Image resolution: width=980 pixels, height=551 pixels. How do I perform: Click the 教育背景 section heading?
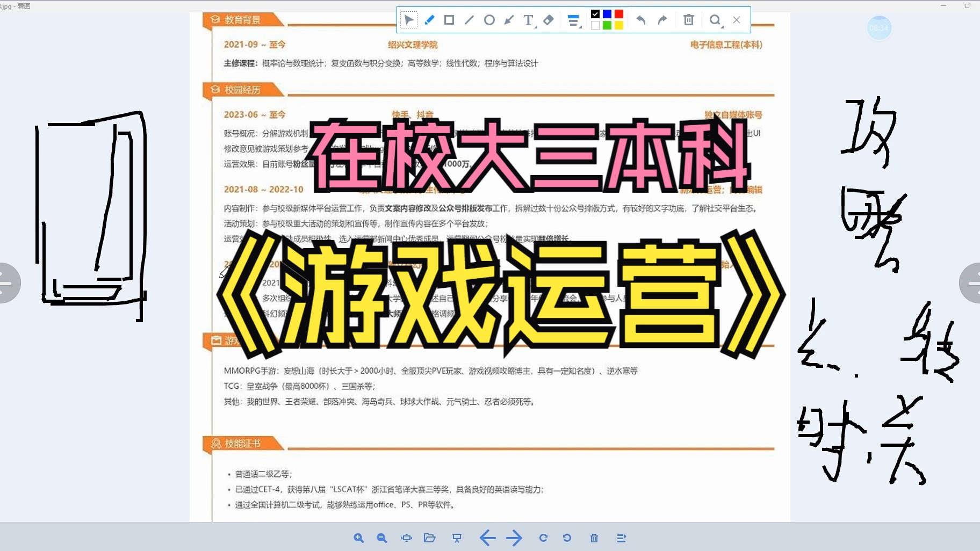(x=242, y=20)
